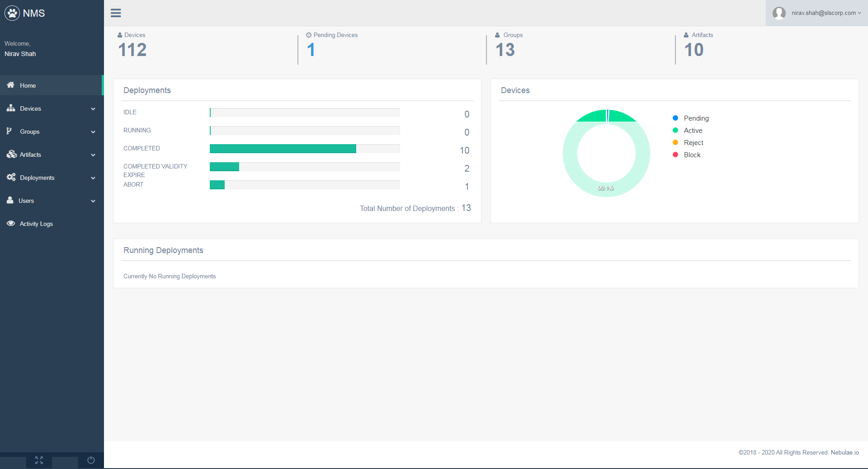Click the Running Deployments panel heading

[163, 250]
